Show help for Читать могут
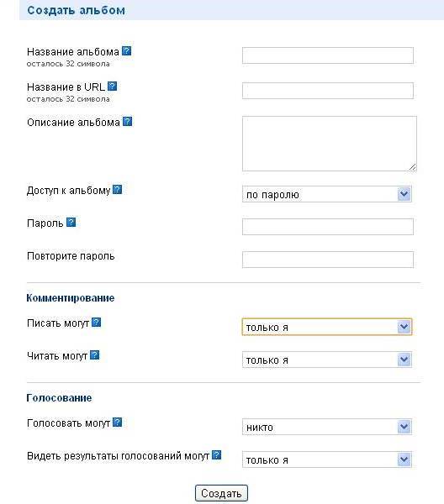The width and height of the screenshot is (444, 504). [94, 355]
